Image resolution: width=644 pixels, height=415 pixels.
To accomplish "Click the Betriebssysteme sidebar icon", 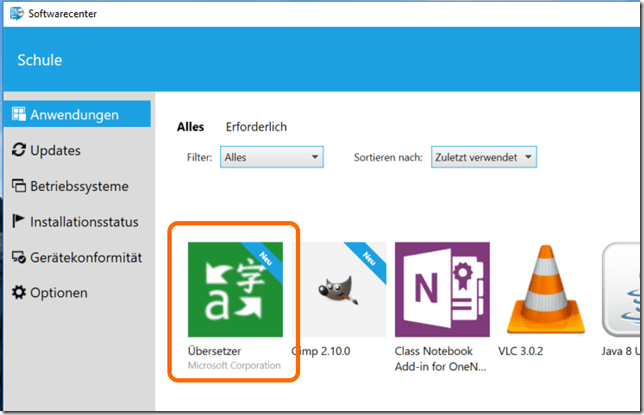I will tap(18, 186).
